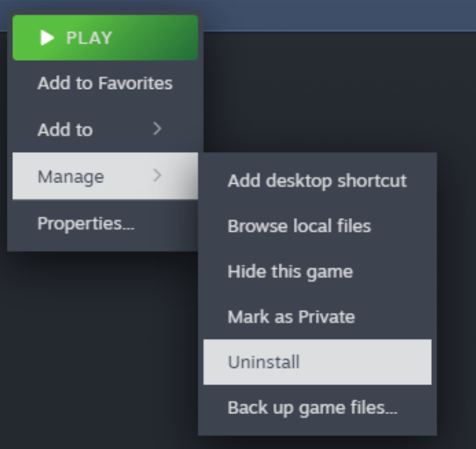Image resolution: width=476 pixels, height=449 pixels.
Task: Select the Manage menu entry
Action: [x=71, y=177]
